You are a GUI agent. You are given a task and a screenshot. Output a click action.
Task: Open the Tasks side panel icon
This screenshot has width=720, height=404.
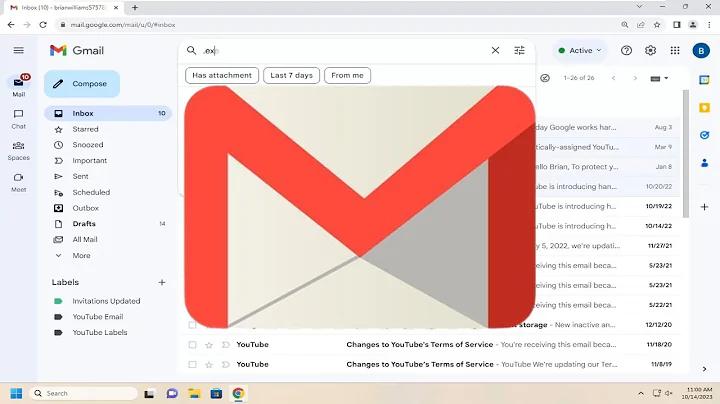[x=704, y=135]
